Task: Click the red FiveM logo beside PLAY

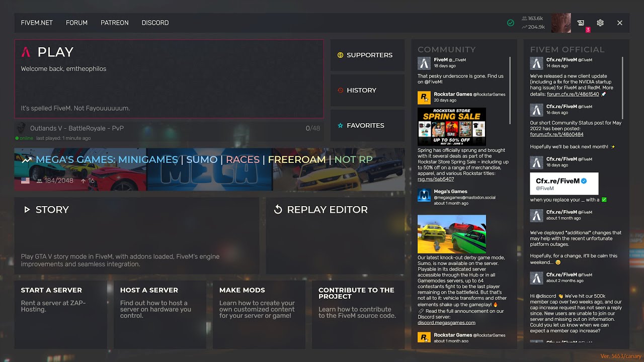Action: (x=26, y=52)
